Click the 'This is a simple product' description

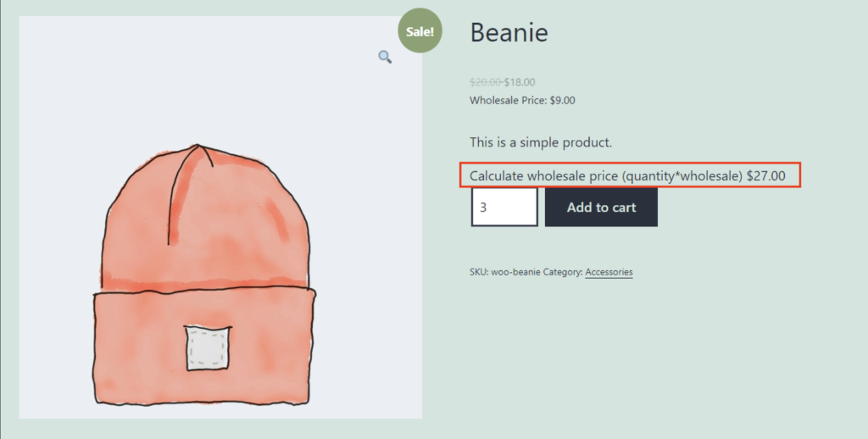click(540, 142)
